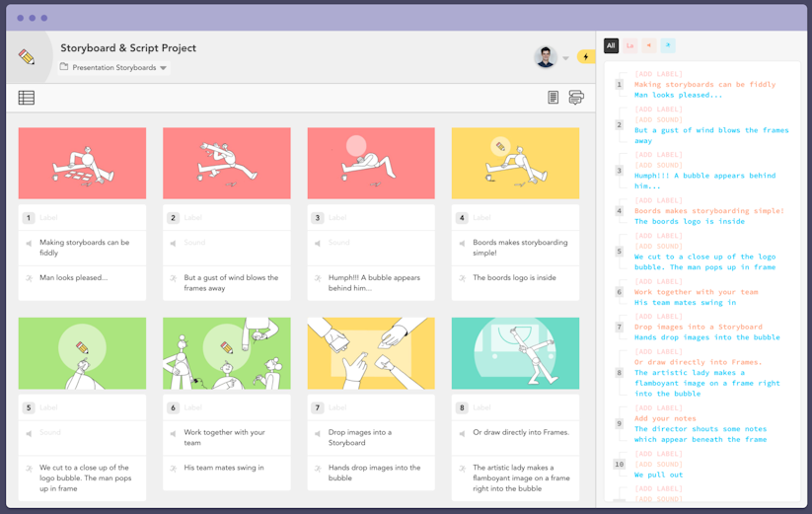This screenshot has width=812, height=514.
Task: Select the blue action filter tab
Action: 668,45
